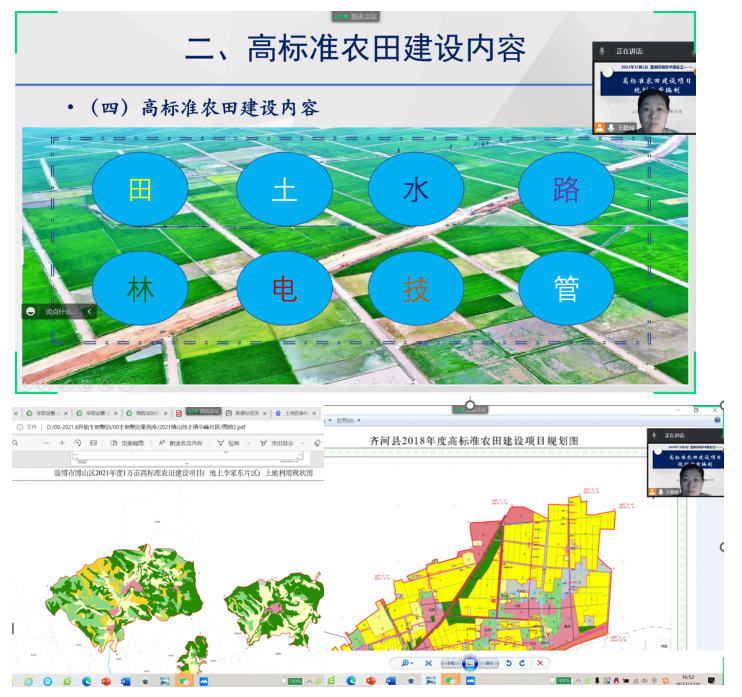Click the magnifier zoom icon in viewer controls
Image resolution: width=742 pixels, height=697 pixels.
pos(406,663)
